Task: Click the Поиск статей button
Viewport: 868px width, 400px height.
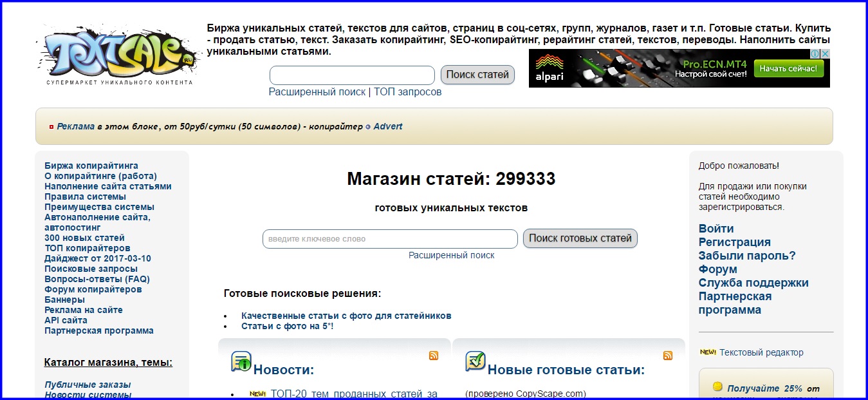Action: (477, 75)
